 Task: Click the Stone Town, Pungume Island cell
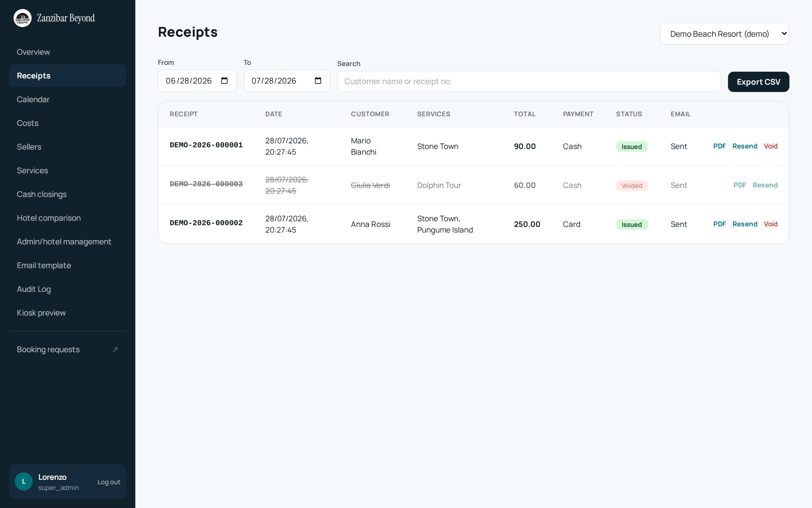pos(445,224)
